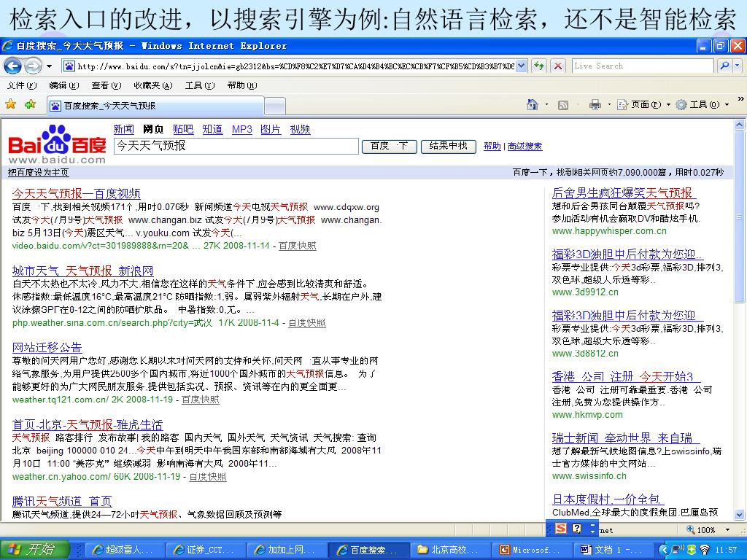Open the 文件(F) menu
The width and height of the screenshot is (747, 560).
(22, 86)
